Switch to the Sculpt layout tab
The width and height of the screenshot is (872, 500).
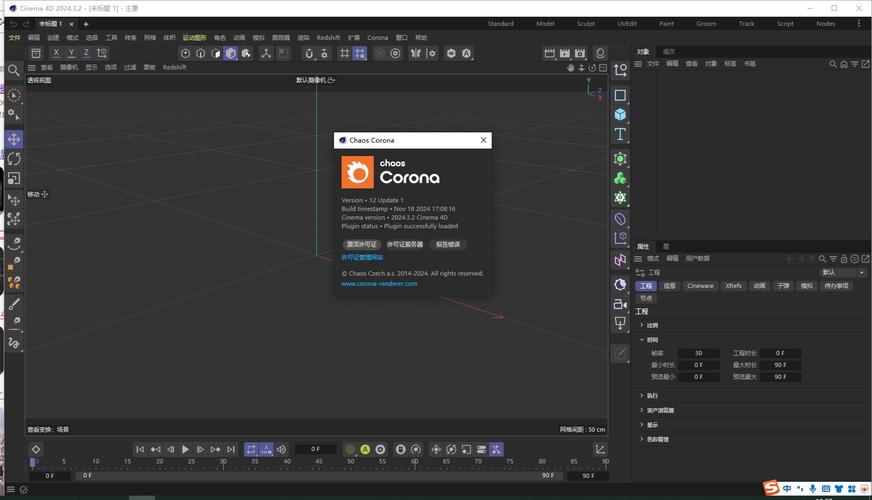pos(586,24)
